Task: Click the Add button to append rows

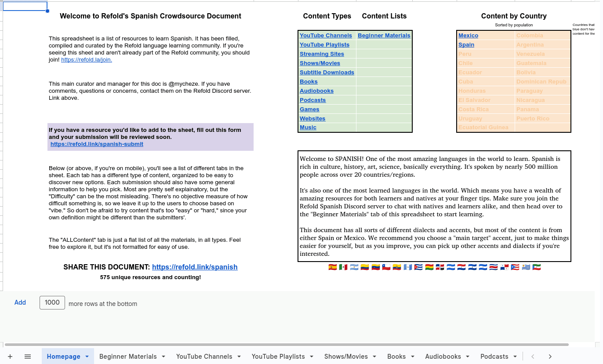Action: click(x=20, y=302)
